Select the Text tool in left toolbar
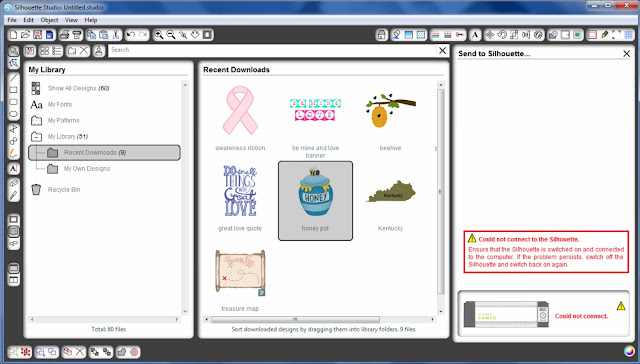This screenshot has height=364, width=640. 13,168
